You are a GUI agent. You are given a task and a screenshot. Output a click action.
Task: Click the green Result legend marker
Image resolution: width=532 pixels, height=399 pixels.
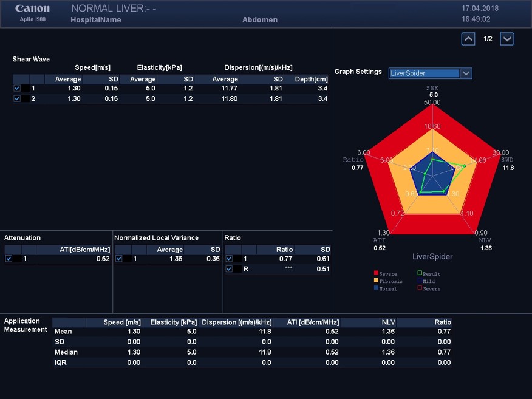420,274
